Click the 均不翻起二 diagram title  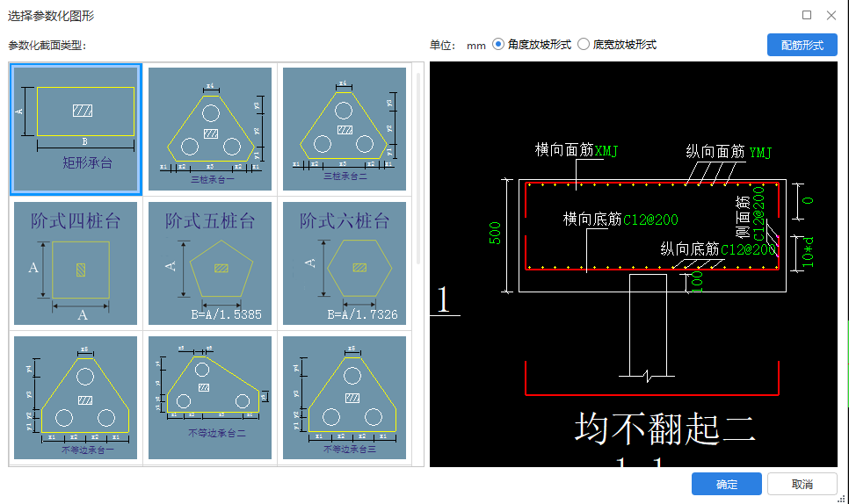click(664, 428)
